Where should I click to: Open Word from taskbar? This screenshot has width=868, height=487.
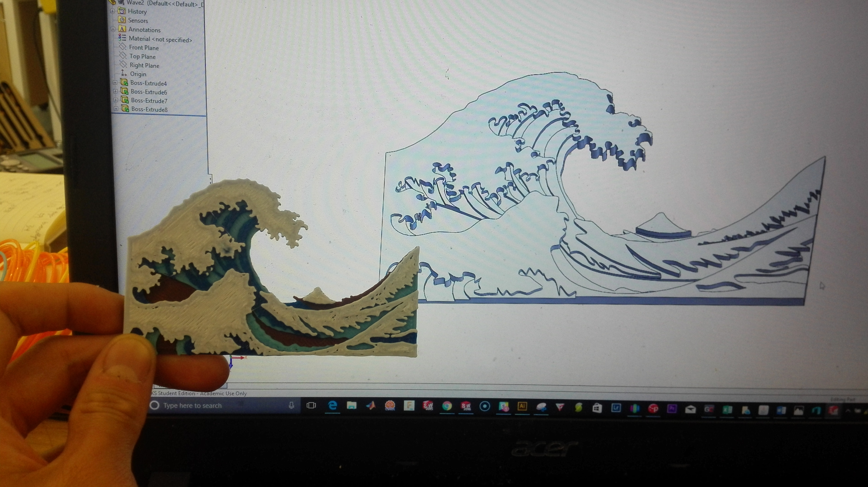pos(781,410)
